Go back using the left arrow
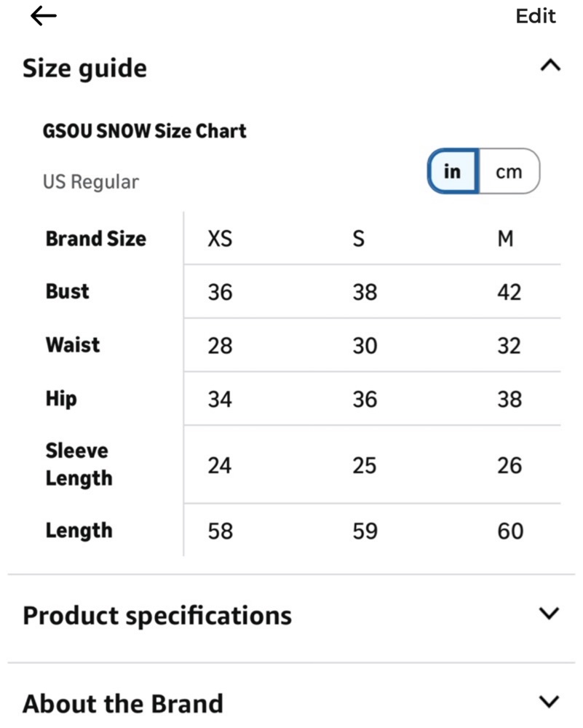The height and width of the screenshot is (728, 583). click(x=44, y=16)
